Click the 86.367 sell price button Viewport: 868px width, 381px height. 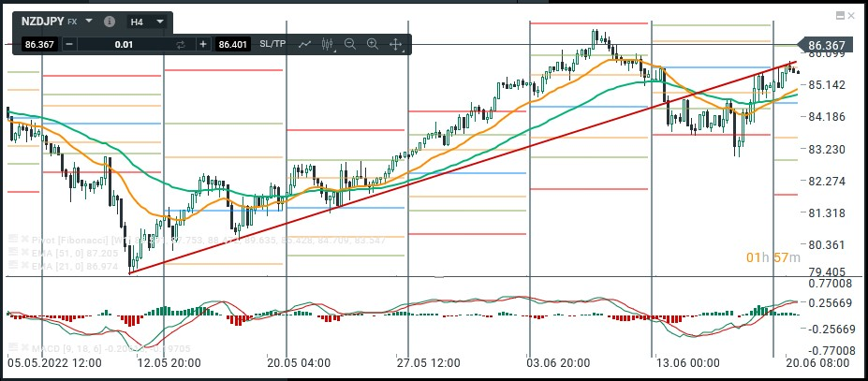pyautogui.click(x=38, y=44)
